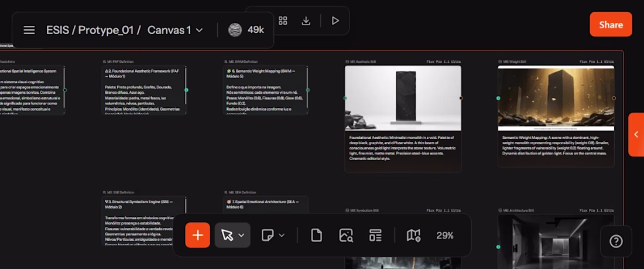Click the green input port of Aesthetic Still
The height and width of the screenshot is (269, 644).
click(345, 98)
